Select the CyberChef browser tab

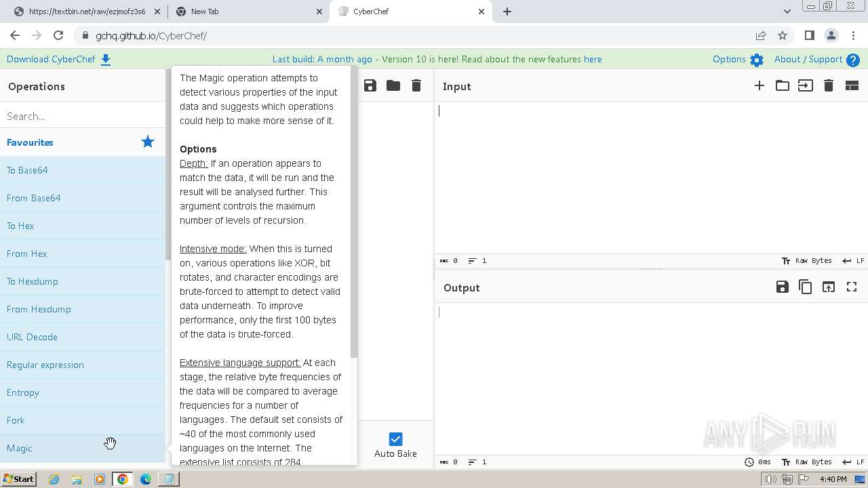410,12
